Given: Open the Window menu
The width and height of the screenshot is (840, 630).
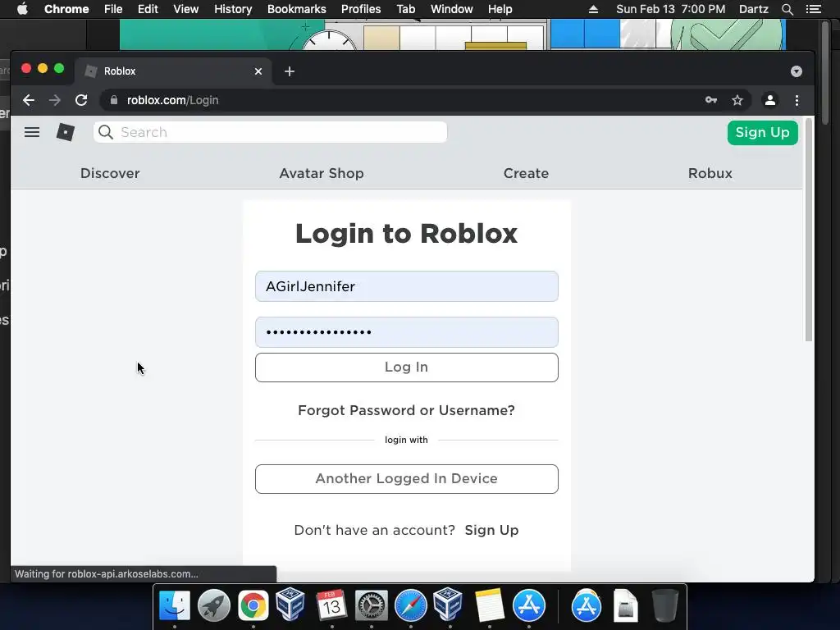Looking at the screenshot, I should click(x=452, y=9).
